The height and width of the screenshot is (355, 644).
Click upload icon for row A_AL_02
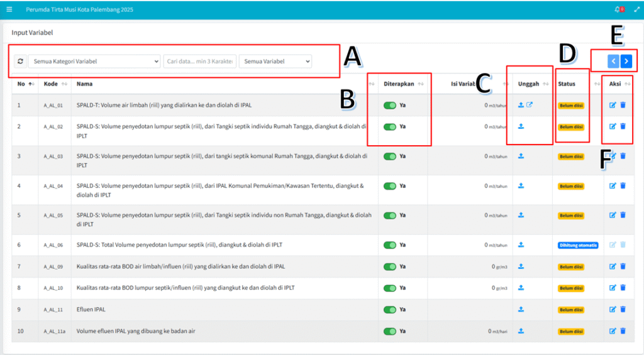(x=521, y=126)
